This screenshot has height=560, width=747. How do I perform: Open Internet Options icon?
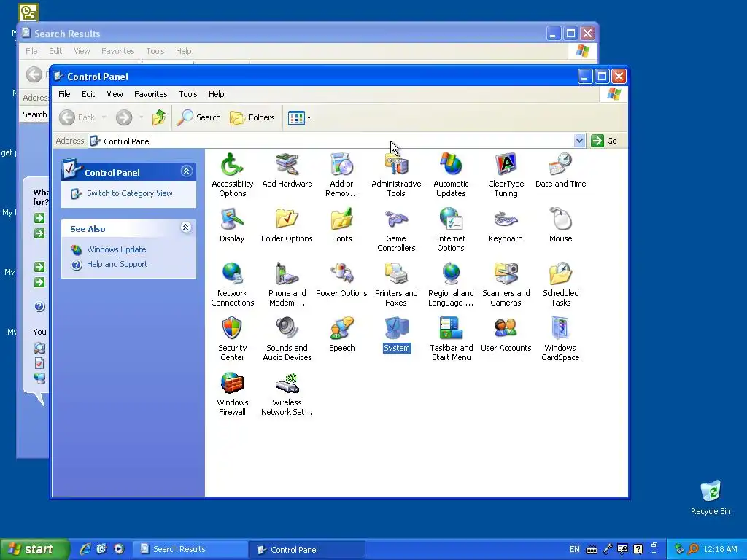pyautogui.click(x=451, y=219)
